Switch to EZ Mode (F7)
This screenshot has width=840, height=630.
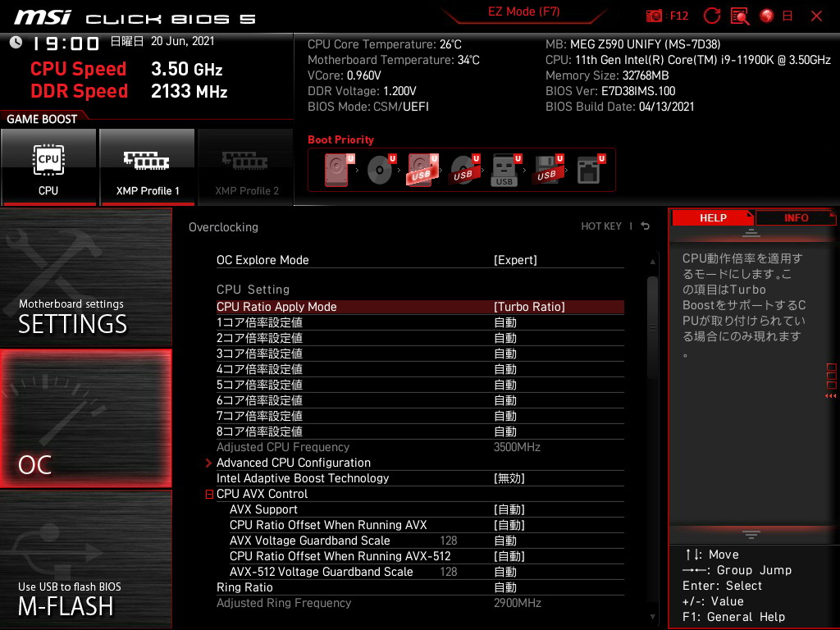coord(523,11)
